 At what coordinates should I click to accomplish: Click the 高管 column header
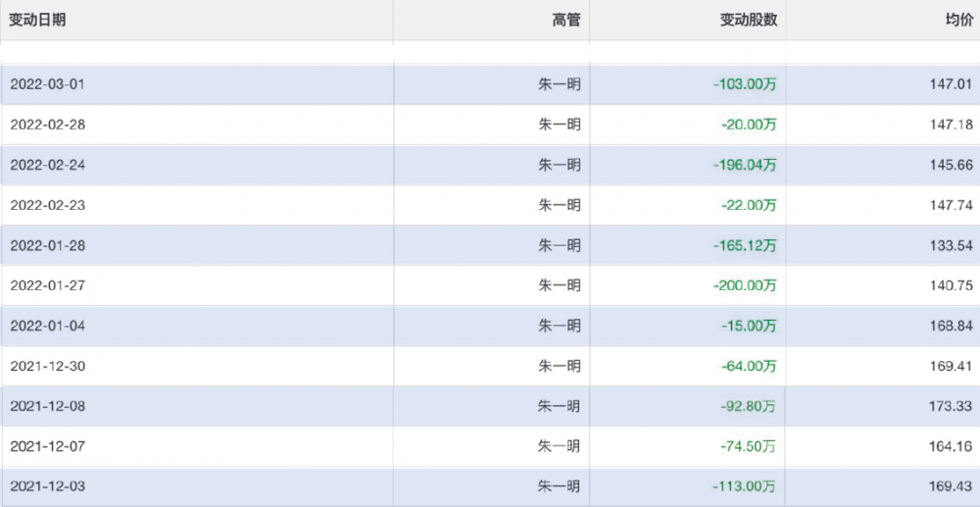tap(565, 20)
